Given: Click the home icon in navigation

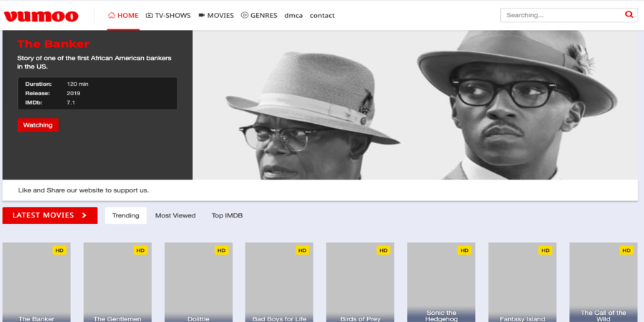Looking at the screenshot, I should pyautogui.click(x=112, y=15).
